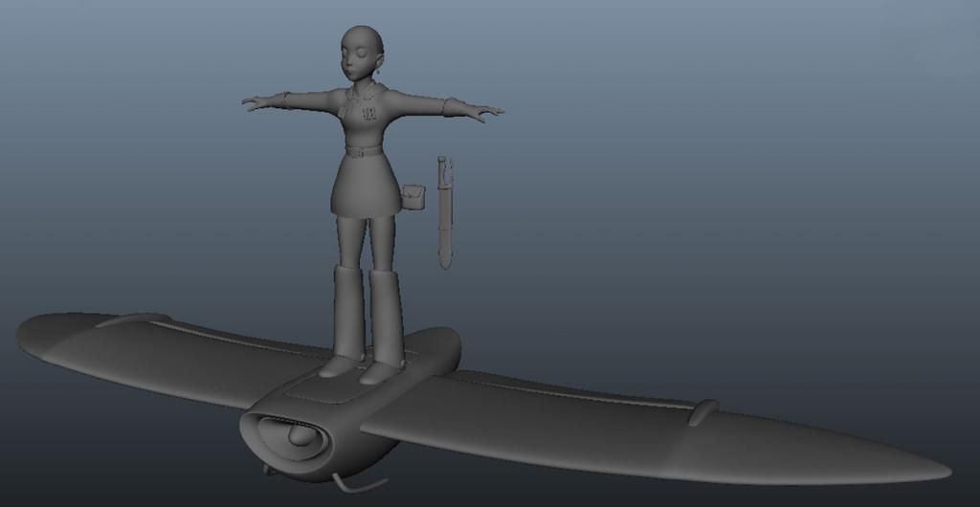Click the belt buckle at the waist

click(x=359, y=151)
